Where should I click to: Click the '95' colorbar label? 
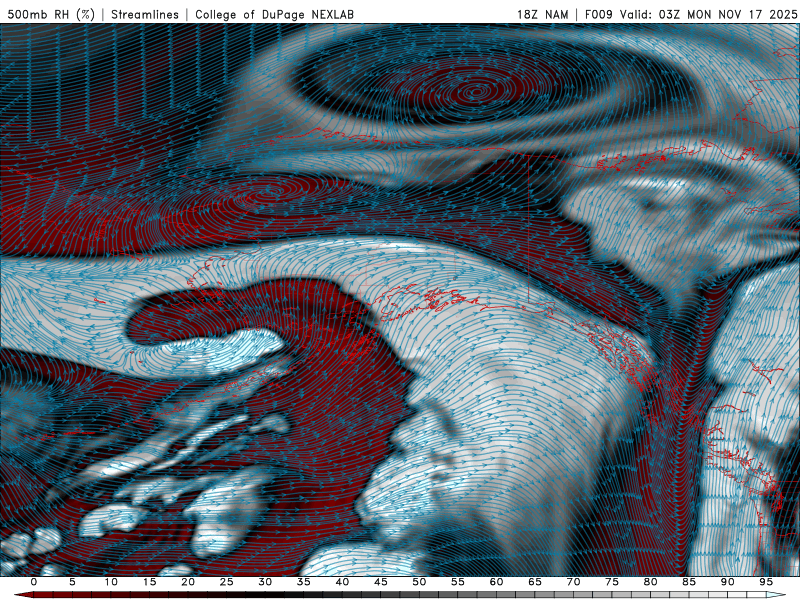point(766,582)
